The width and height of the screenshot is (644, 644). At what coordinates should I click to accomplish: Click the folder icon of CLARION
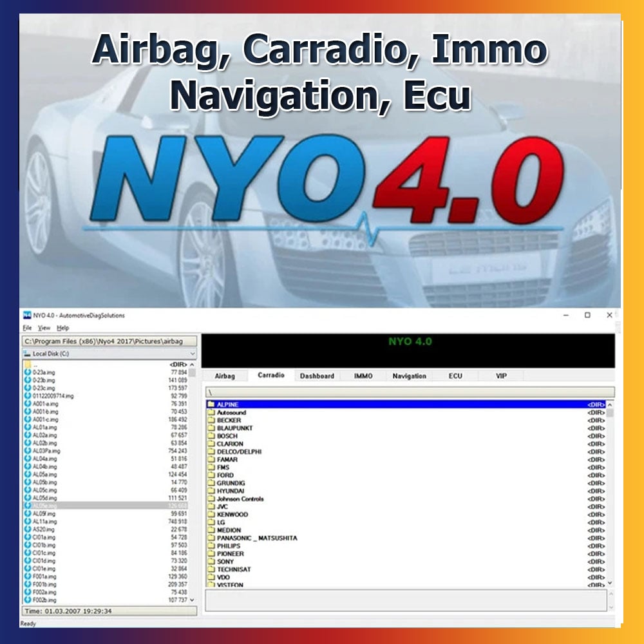click(211, 444)
